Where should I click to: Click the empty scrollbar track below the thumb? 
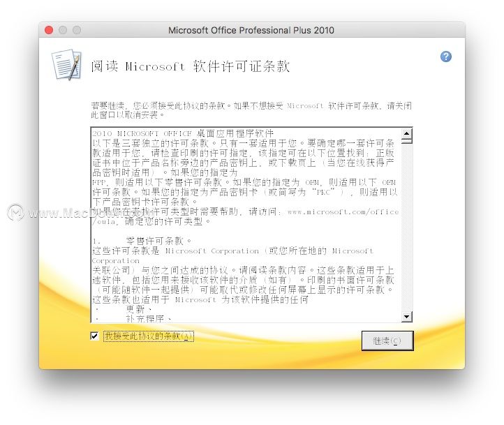coord(406,228)
